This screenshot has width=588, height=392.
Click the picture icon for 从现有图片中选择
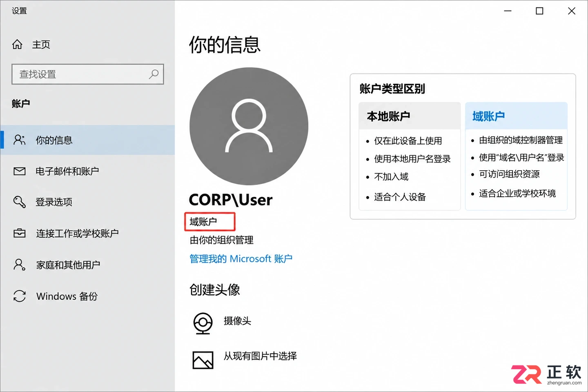[203, 360]
